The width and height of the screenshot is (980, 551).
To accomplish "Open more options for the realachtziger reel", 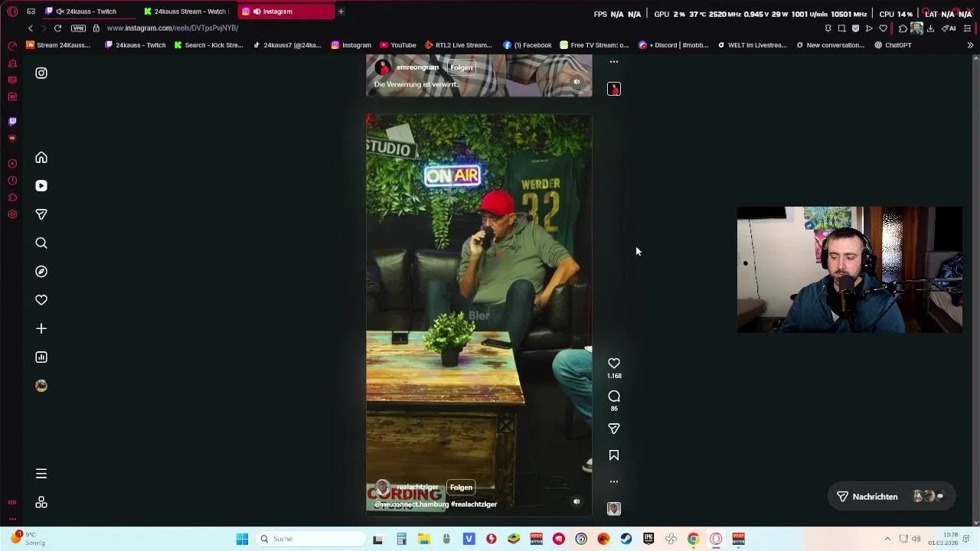I will pyautogui.click(x=614, y=482).
